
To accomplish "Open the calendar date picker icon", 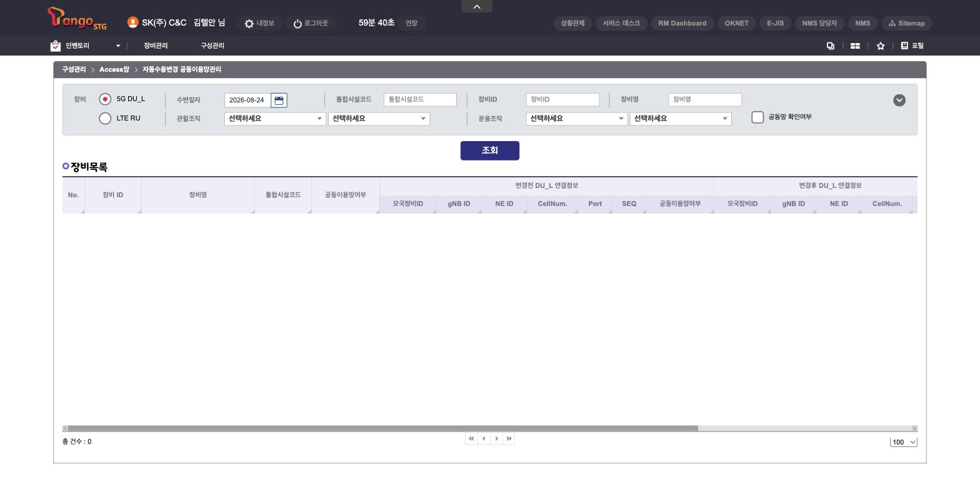I will pyautogui.click(x=279, y=100).
